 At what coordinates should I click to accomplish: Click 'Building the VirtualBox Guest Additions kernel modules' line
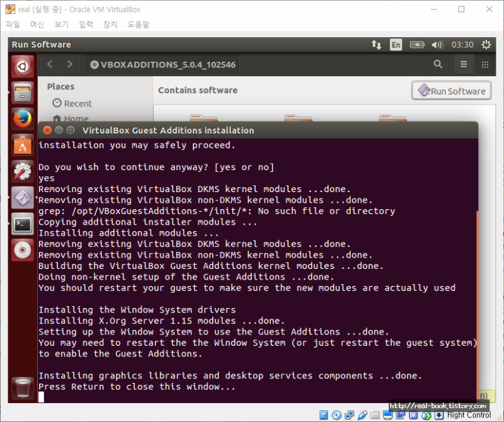(211, 266)
